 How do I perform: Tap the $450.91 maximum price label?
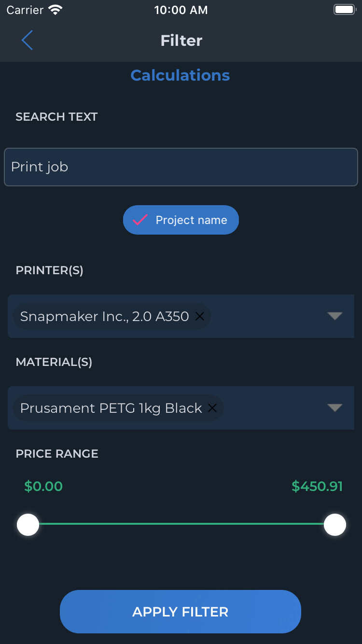317,486
